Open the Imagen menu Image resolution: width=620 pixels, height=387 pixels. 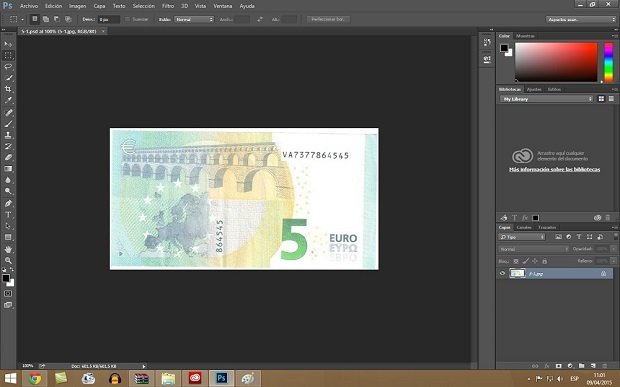pyautogui.click(x=77, y=6)
